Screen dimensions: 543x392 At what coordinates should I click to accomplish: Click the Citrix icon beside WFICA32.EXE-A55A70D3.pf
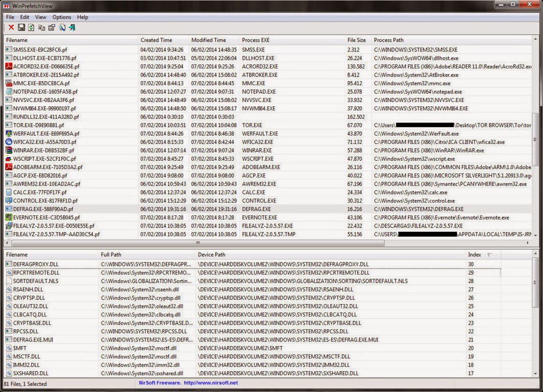pyautogui.click(x=9, y=141)
